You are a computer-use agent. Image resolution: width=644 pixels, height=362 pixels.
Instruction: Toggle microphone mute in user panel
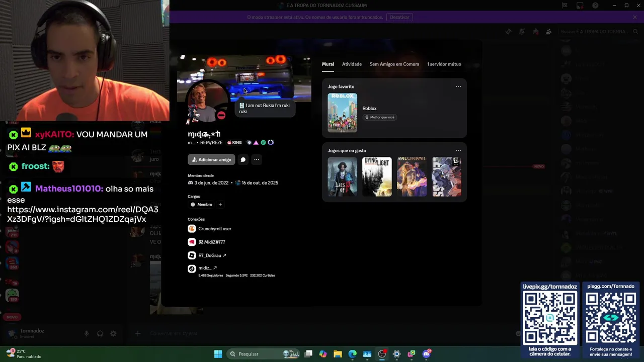point(87,334)
